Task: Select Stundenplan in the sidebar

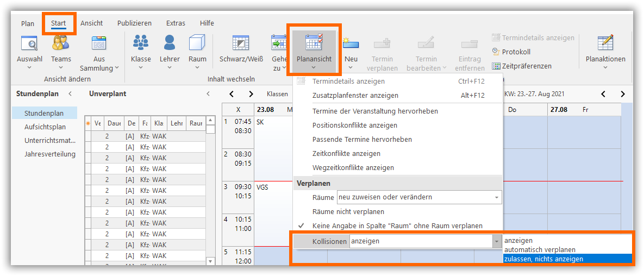Action: [x=45, y=113]
